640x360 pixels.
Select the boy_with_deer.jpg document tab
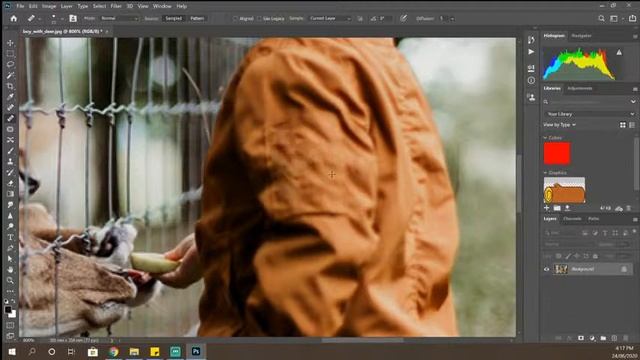62,31
